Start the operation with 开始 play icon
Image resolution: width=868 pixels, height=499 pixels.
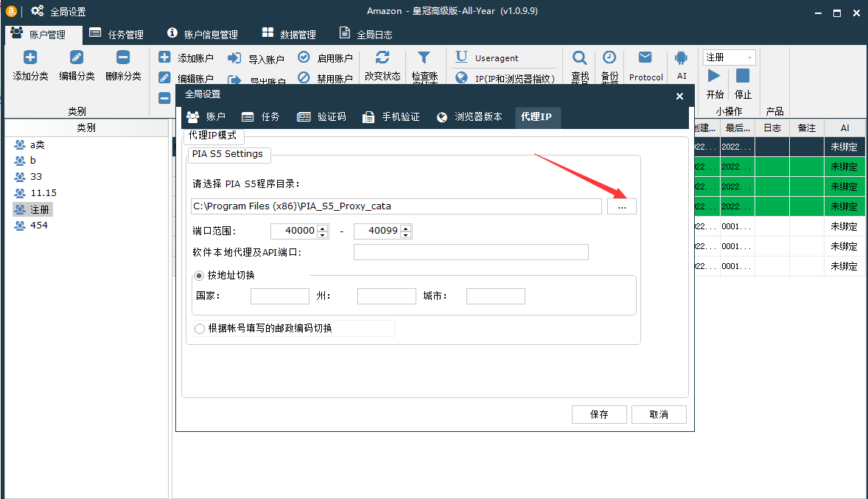(714, 76)
